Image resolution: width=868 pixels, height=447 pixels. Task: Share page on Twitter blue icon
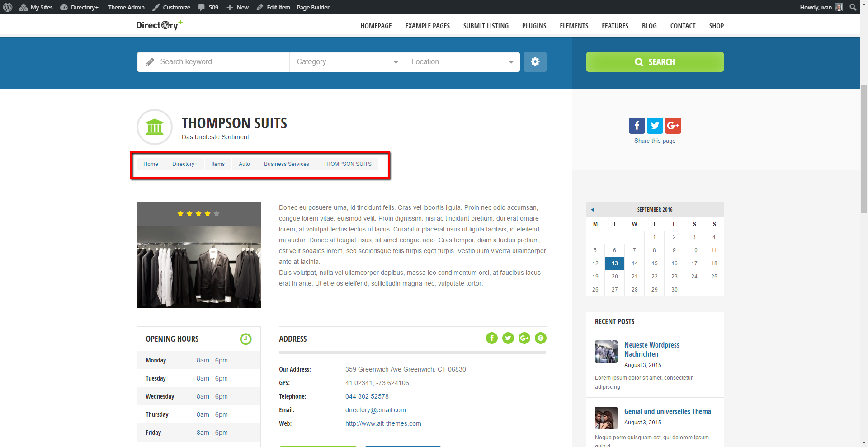(x=655, y=126)
